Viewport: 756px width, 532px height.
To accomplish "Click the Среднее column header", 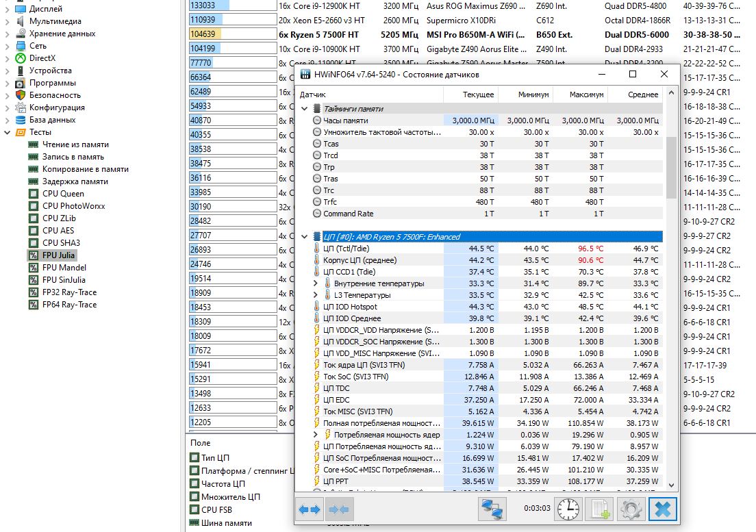I will 635,94.
